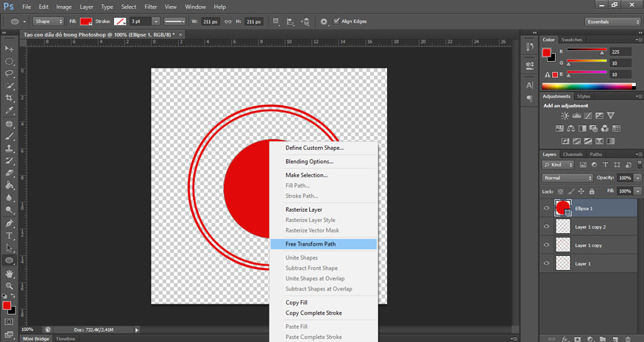Image resolution: width=644 pixels, height=342 pixels.
Task: Select the Paint Bucket tool
Action: click(9, 185)
